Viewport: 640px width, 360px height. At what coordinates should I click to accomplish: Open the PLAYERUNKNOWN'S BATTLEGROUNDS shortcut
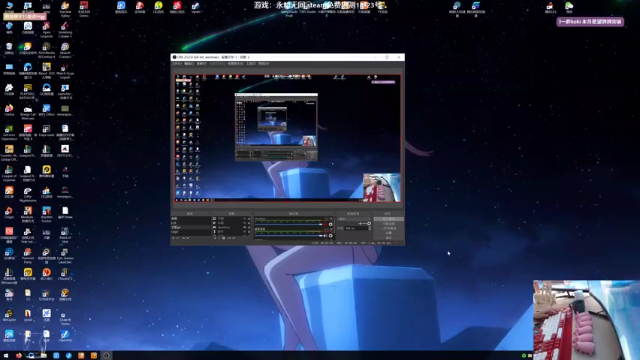point(28,91)
